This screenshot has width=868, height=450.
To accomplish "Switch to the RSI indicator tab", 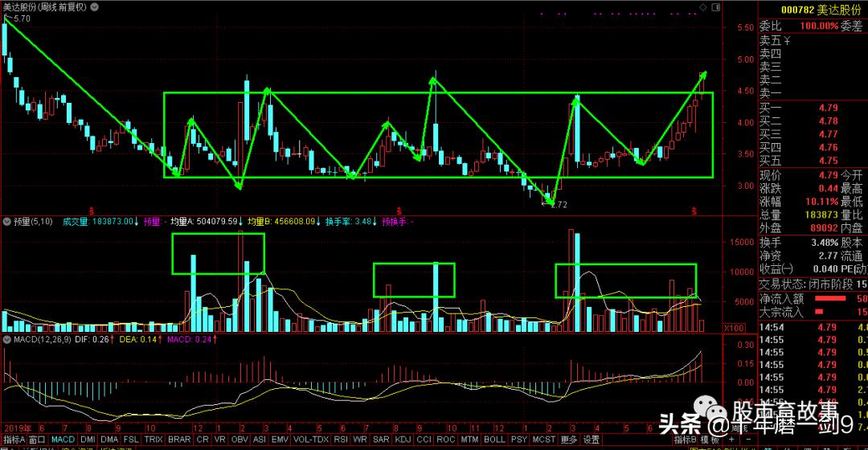I will 341,440.
